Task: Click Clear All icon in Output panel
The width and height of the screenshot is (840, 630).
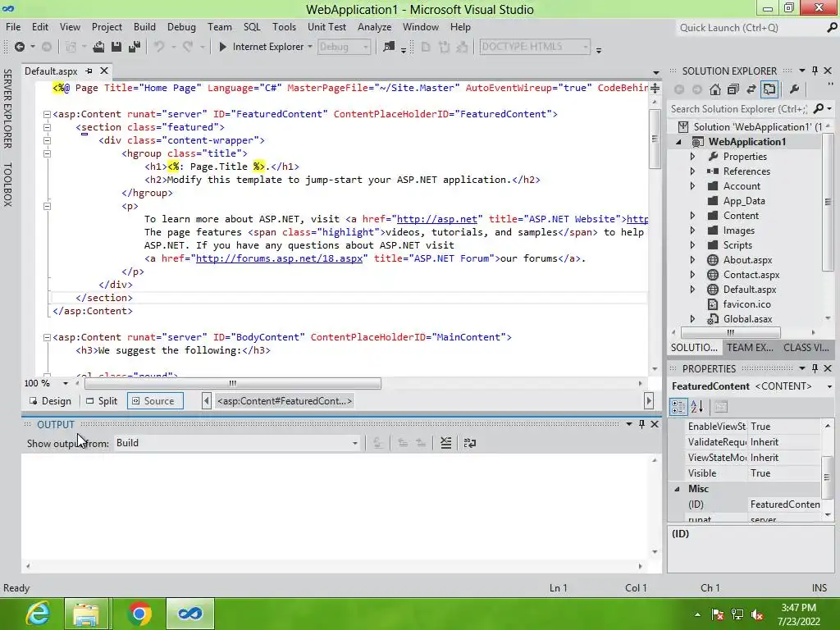Action: [445, 443]
